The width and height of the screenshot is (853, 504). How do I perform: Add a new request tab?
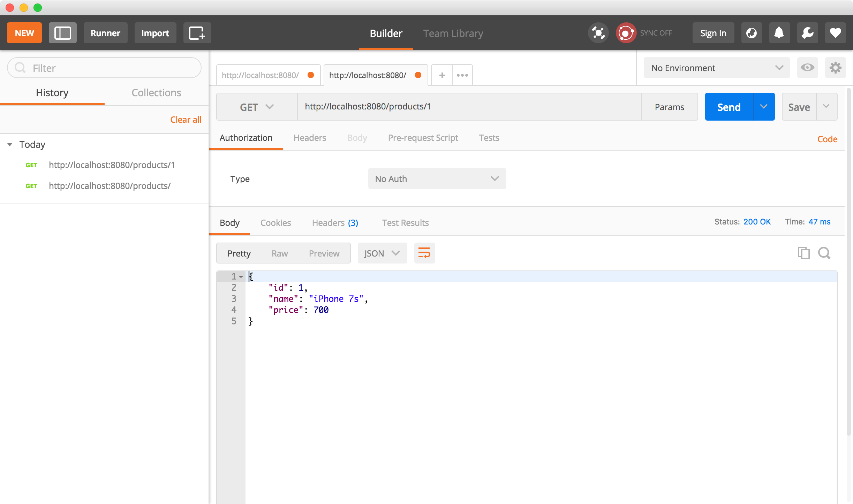pyautogui.click(x=442, y=75)
